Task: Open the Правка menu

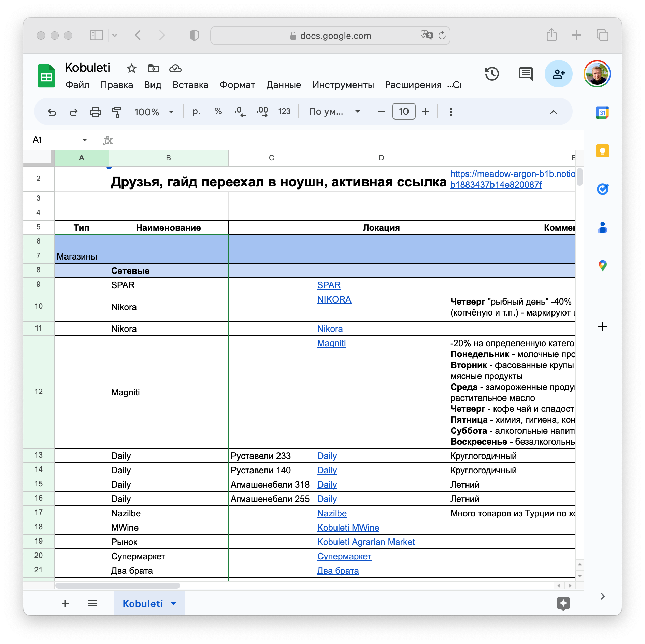Action: [x=117, y=85]
